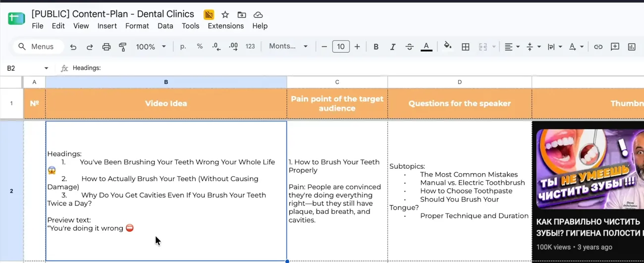Image resolution: width=644 pixels, height=263 pixels.
Task: Insert a chart
Action: coord(632,47)
